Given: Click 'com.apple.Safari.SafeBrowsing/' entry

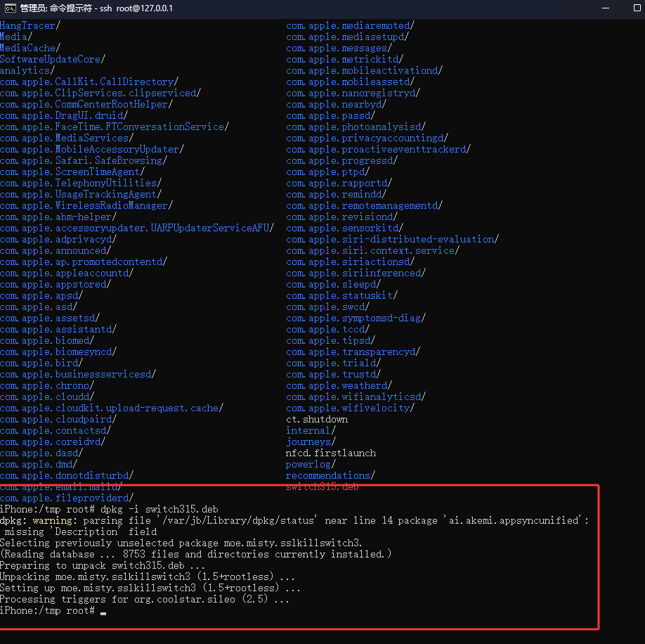Looking at the screenshot, I should (84, 160).
